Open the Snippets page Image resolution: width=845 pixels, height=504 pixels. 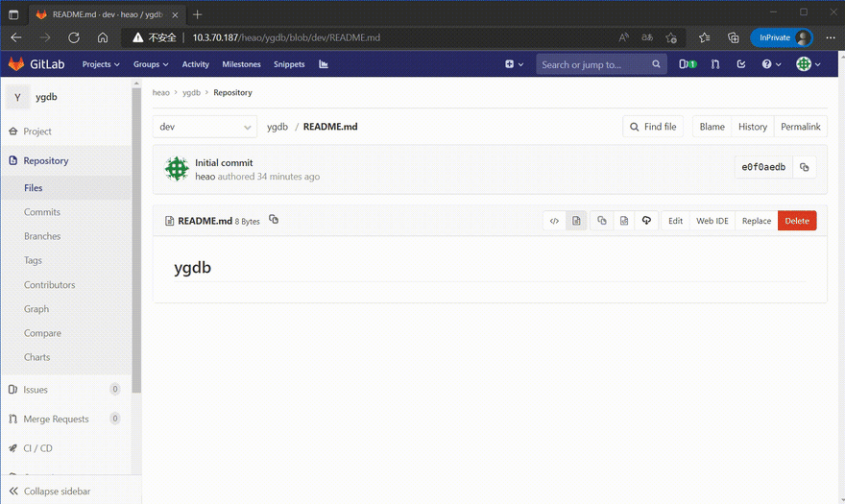click(x=289, y=64)
